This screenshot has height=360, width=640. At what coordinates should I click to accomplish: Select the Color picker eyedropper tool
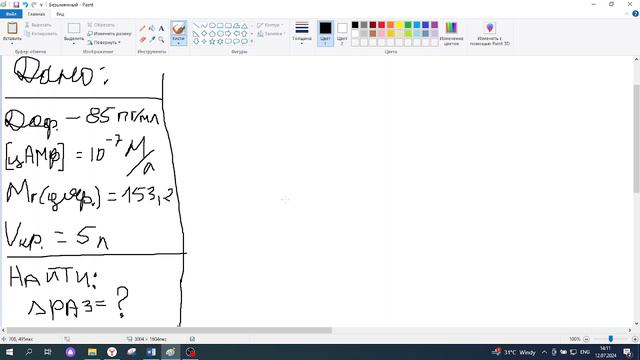[152, 40]
